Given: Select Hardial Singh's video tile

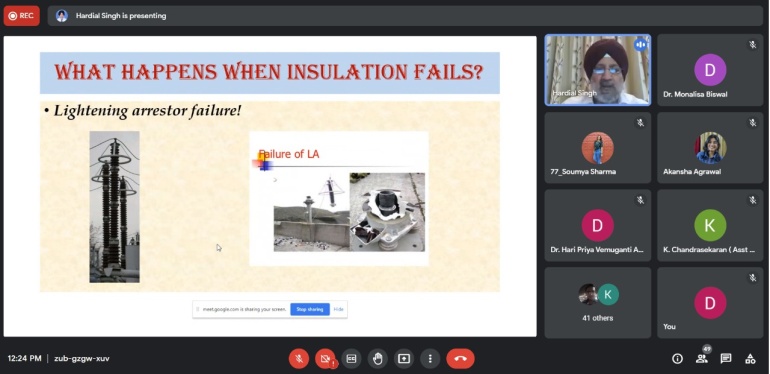Looking at the screenshot, I should click(598, 70).
